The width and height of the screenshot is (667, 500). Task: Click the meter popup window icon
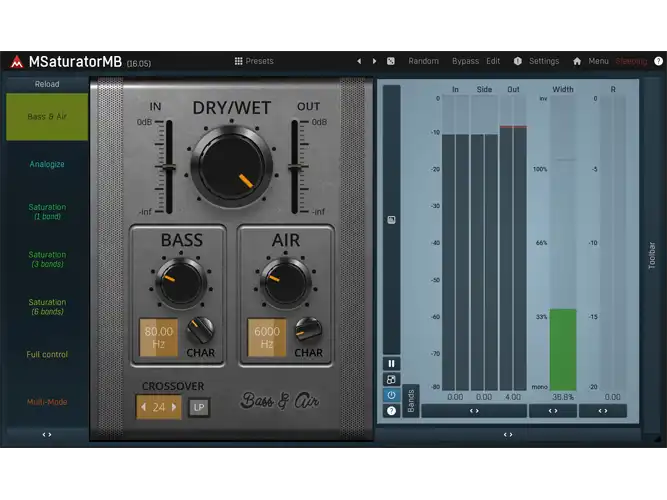pyautogui.click(x=391, y=379)
